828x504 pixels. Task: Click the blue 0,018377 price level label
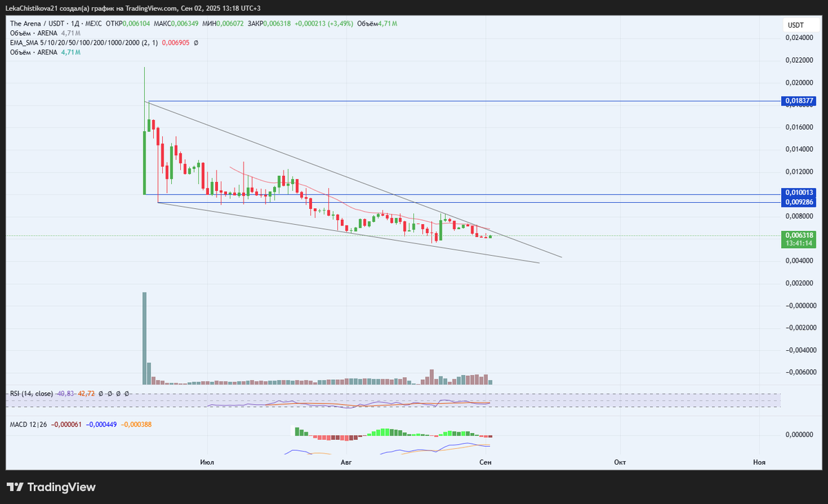799,101
